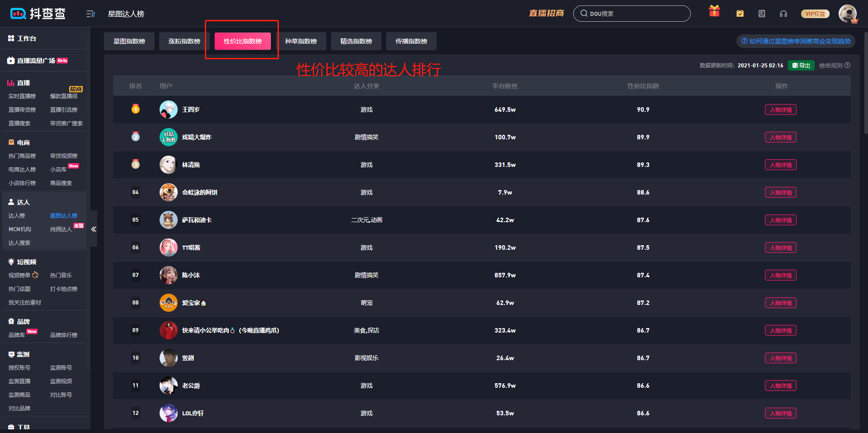Click the gift box icon in header

714,12
